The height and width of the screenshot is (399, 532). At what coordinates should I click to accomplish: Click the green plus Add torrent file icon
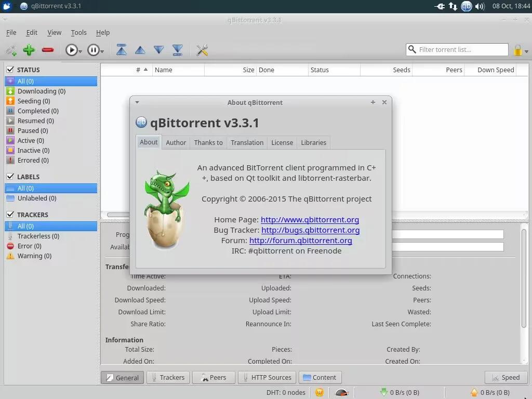pyautogui.click(x=29, y=50)
